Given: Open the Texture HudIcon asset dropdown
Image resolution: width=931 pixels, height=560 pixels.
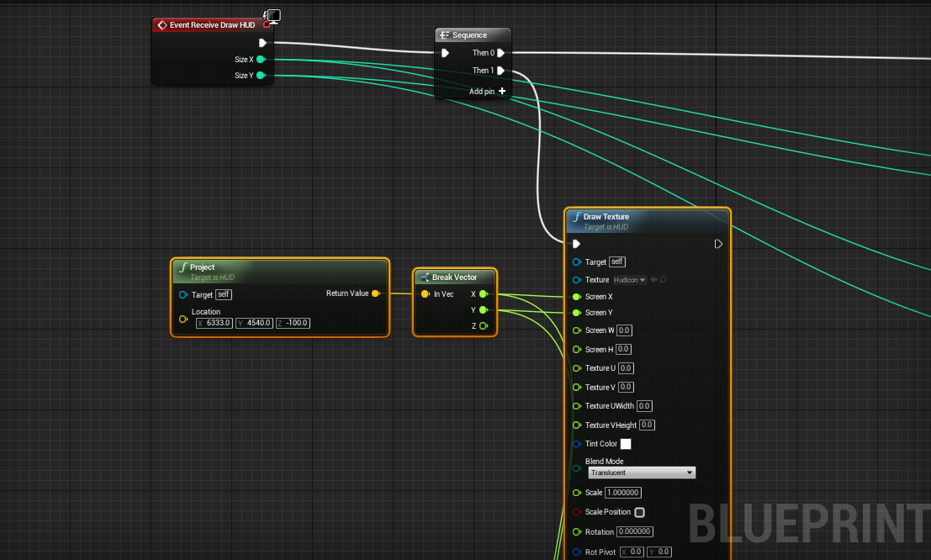Looking at the screenshot, I should (x=629, y=280).
